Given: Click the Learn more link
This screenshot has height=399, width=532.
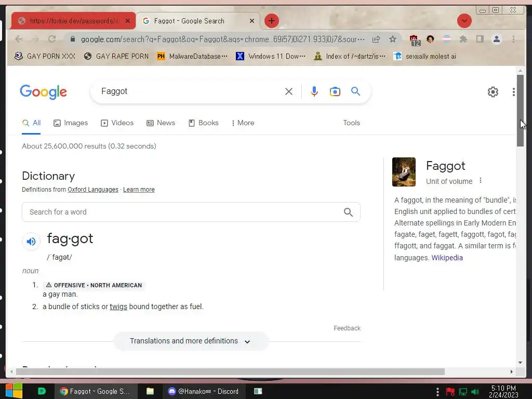Looking at the screenshot, I should (x=139, y=190).
